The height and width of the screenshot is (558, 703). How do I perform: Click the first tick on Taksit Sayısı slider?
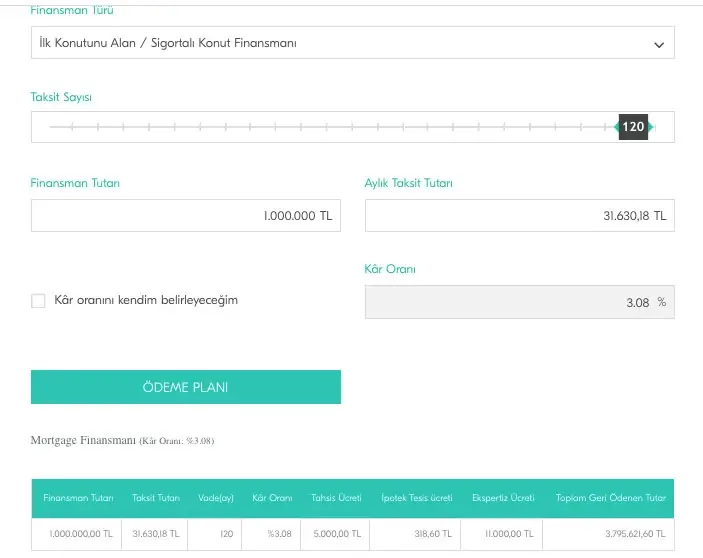(x=74, y=127)
